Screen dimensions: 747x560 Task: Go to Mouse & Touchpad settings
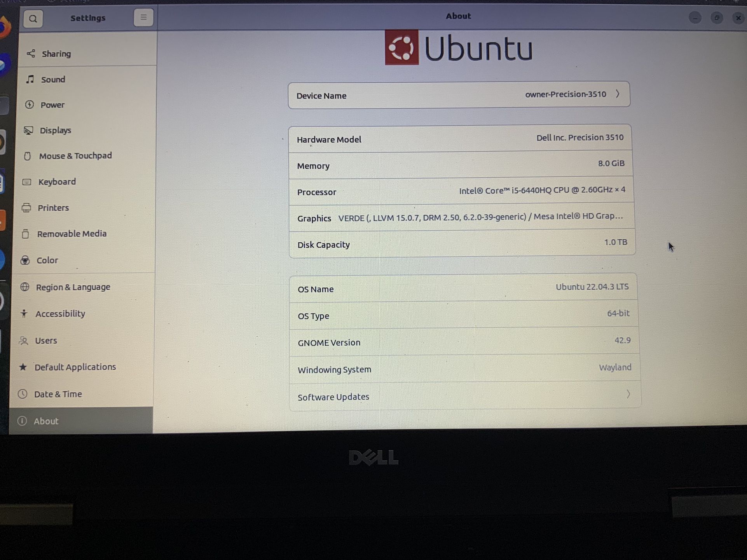pyautogui.click(x=75, y=156)
